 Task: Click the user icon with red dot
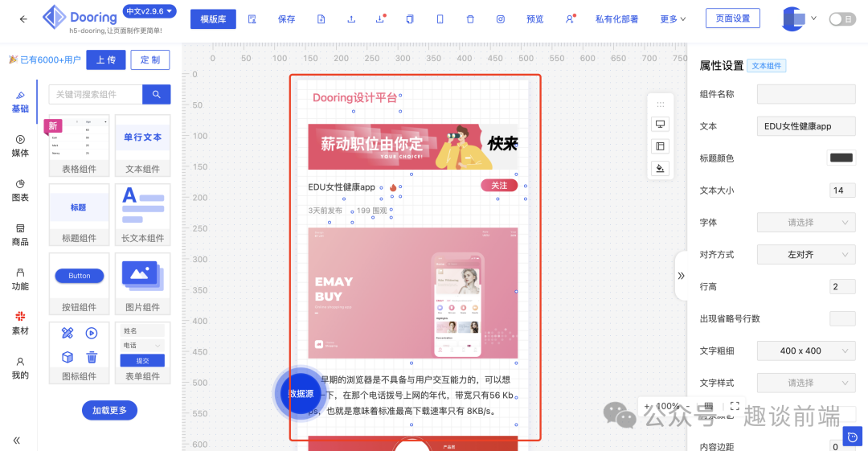[570, 18]
